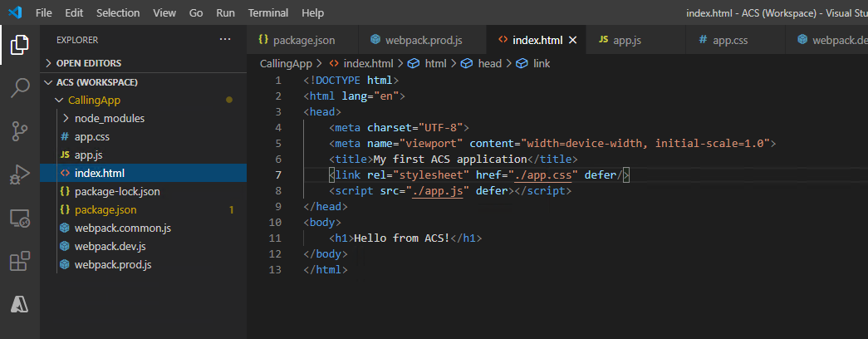Open the Terminal menu
The width and height of the screenshot is (868, 339).
click(268, 13)
